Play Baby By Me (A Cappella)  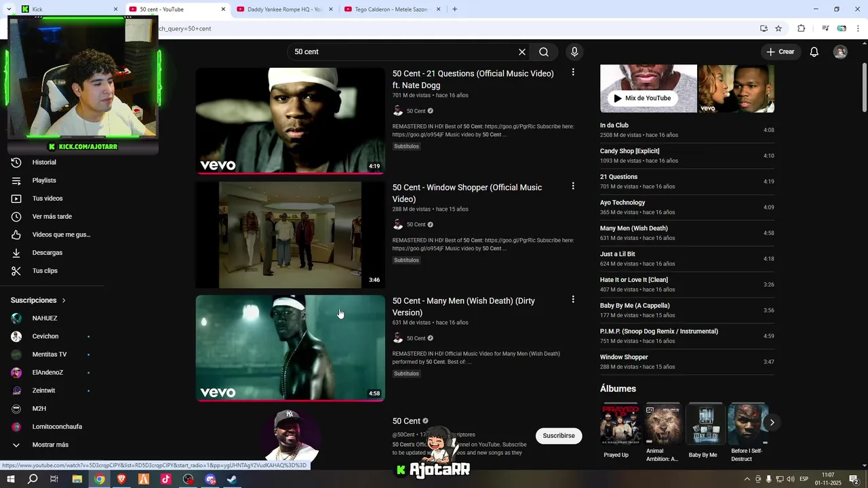[687, 310]
